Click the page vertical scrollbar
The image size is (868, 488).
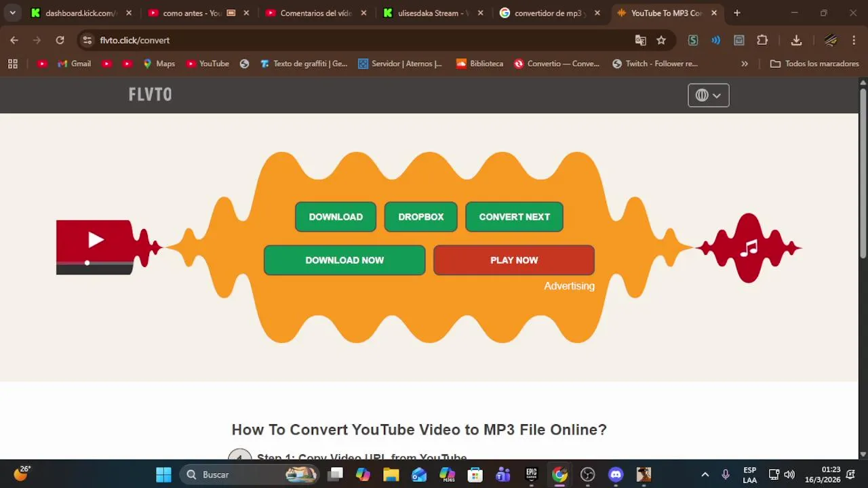coord(863,173)
